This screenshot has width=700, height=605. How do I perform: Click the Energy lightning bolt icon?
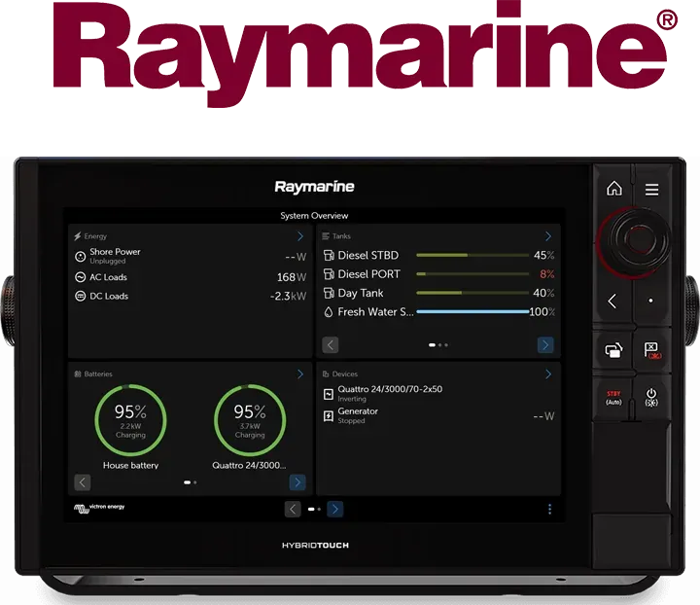click(78, 236)
